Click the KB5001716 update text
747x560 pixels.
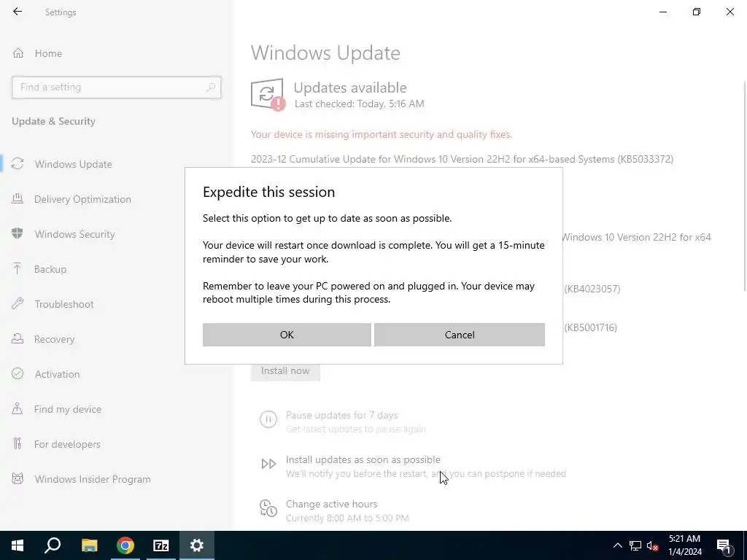(x=590, y=327)
